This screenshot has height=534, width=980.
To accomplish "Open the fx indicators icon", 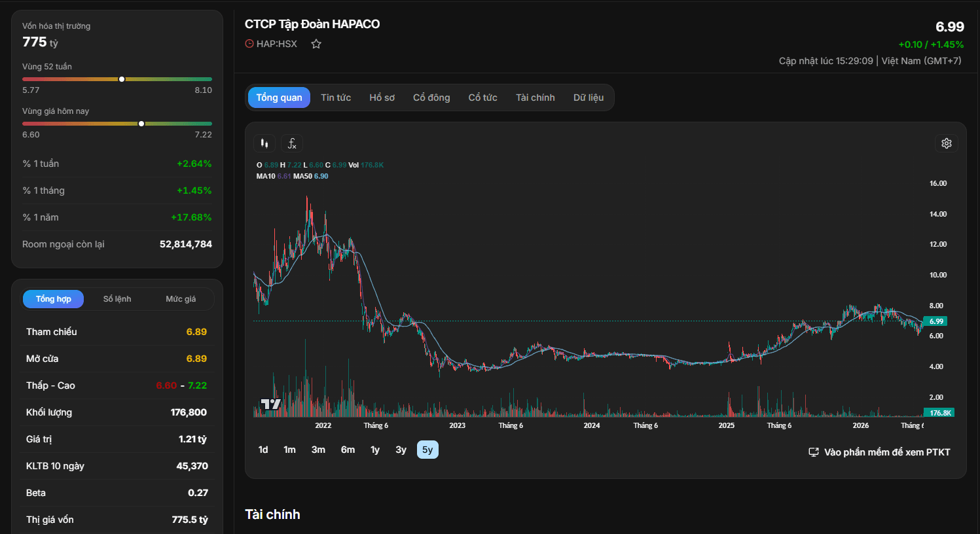I will [292, 143].
